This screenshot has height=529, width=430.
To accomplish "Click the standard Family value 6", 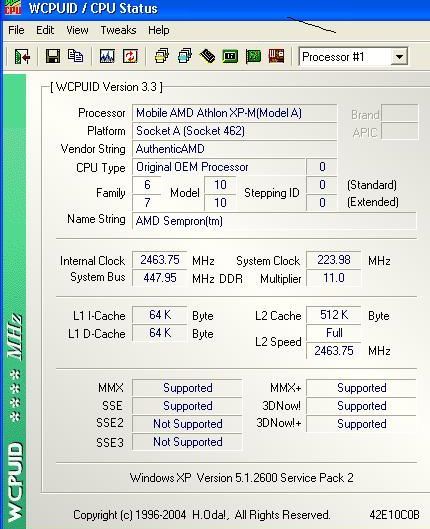I will pyautogui.click(x=147, y=185).
